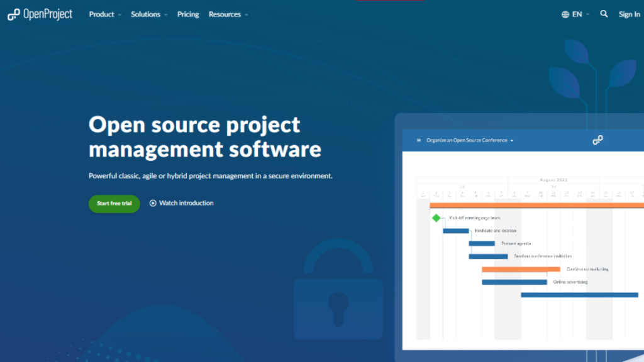The width and height of the screenshot is (644, 362).
Task: Click the OpenProject logo inside the blue app header
Action: click(598, 140)
